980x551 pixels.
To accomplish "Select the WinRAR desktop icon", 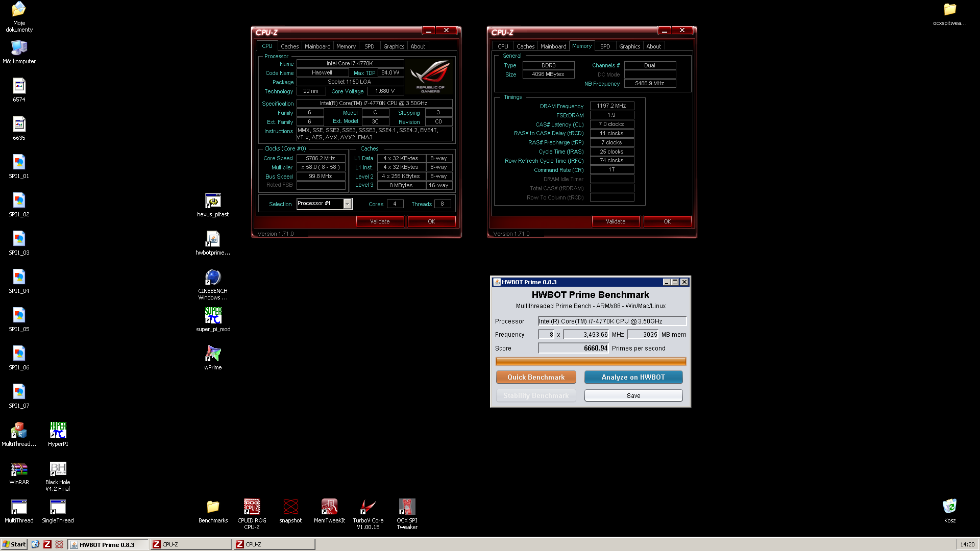I will tap(19, 473).
